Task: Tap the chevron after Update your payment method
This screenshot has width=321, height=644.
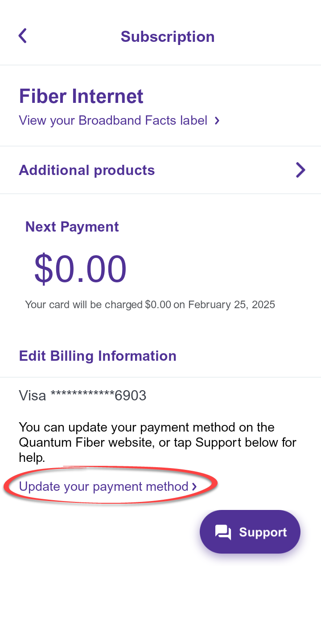Action: 194,487
